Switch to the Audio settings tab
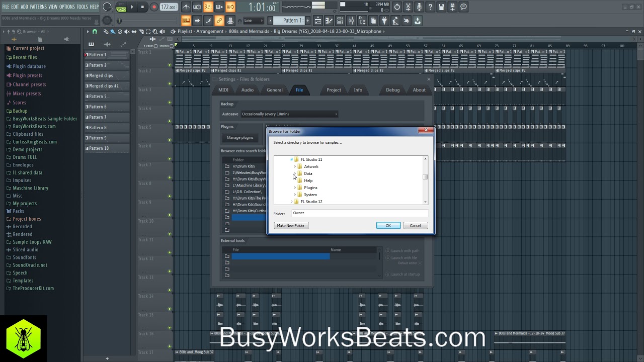This screenshot has width=644, height=362. coord(248,90)
